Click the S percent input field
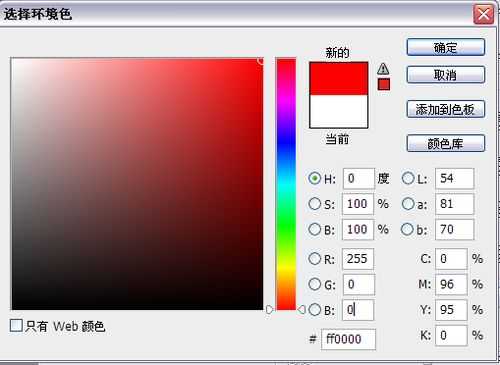Screen dimensions: 500x365 tap(358, 204)
